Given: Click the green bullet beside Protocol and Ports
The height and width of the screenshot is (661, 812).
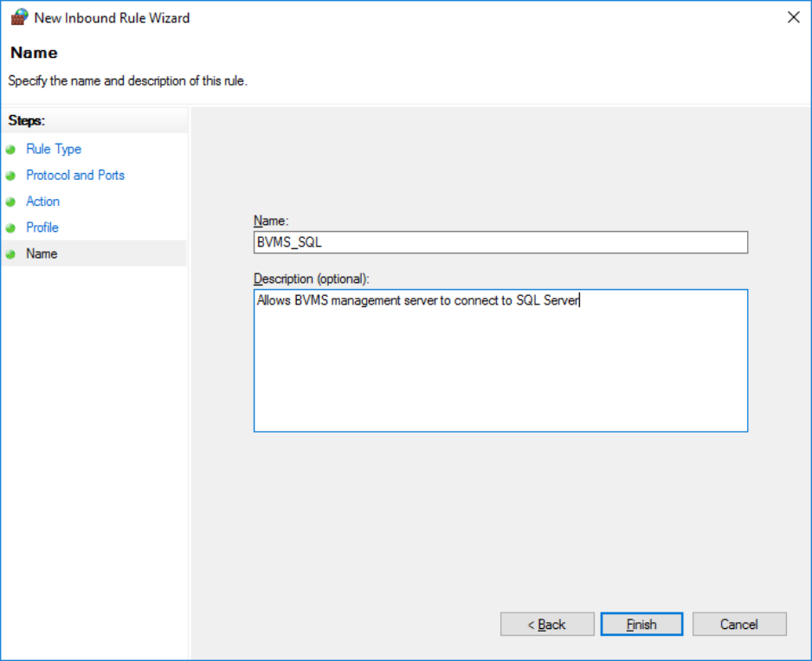Looking at the screenshot, I should coord(11,176).
